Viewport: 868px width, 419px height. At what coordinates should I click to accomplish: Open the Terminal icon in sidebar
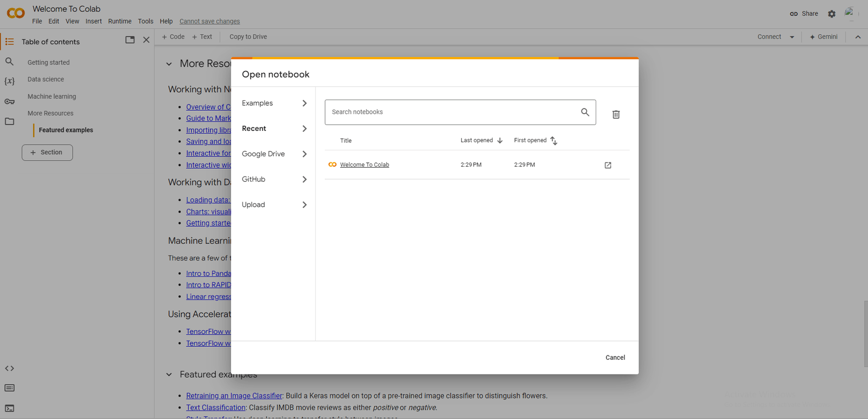point(9,408)
